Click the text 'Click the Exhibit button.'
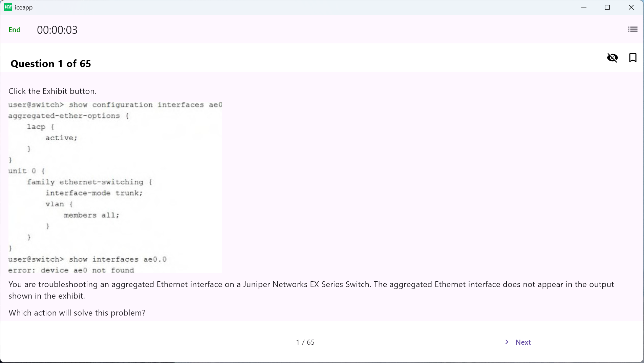Screen dimensions: 644x363 point(52,91)
